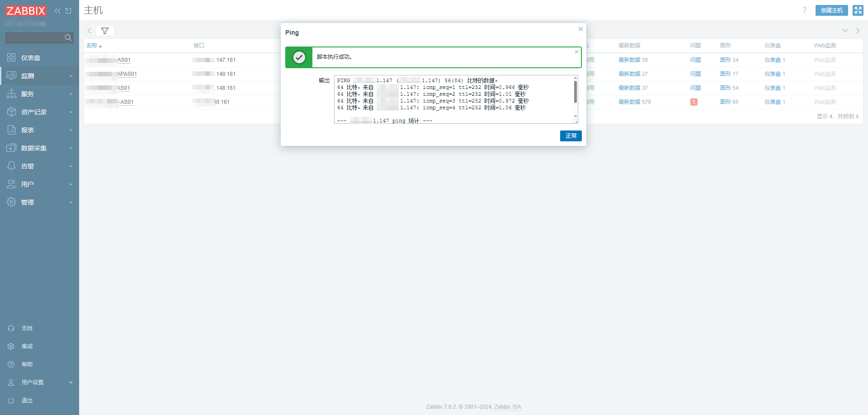
Task: Click the Ping output scrollbar
Action: coord(575,93)
